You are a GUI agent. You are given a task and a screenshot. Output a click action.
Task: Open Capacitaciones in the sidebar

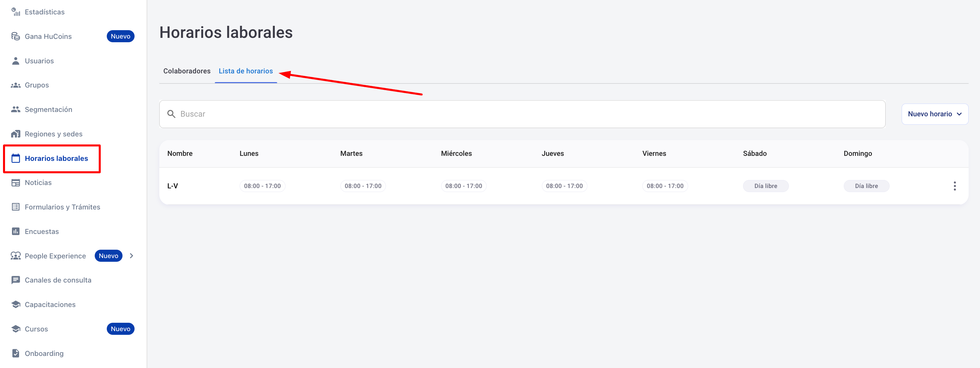pyautogui.click(x=50, y=304)
